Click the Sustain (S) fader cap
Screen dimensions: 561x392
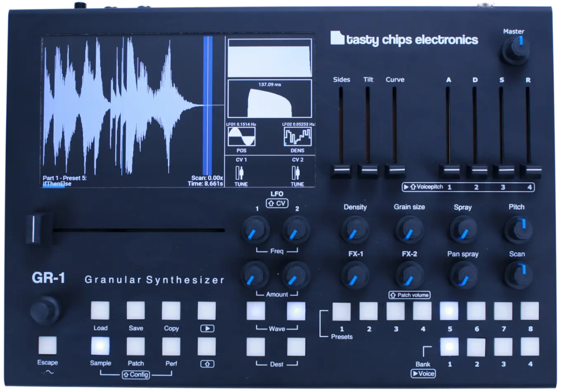click(504, 171)
